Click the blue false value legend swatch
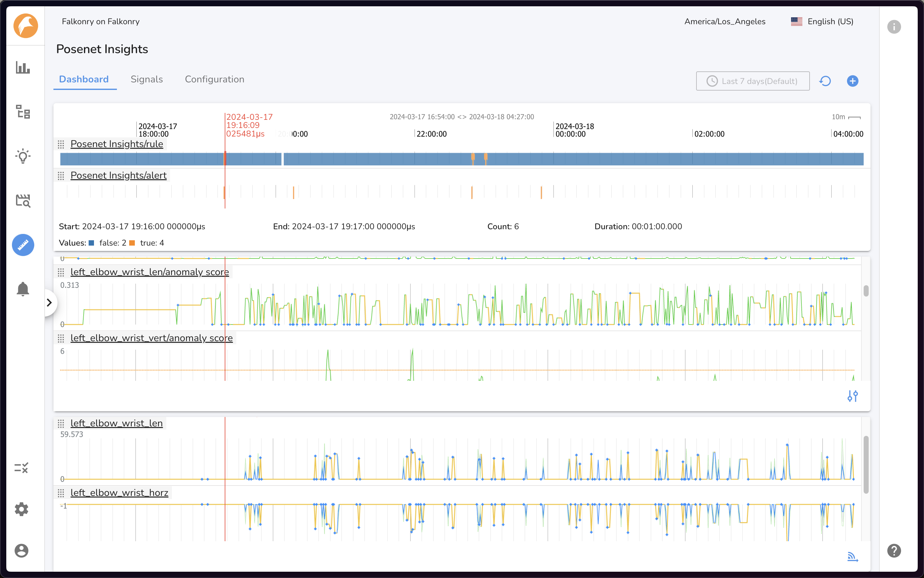Screen dimensions: 924x578 (x=91, y=243)
